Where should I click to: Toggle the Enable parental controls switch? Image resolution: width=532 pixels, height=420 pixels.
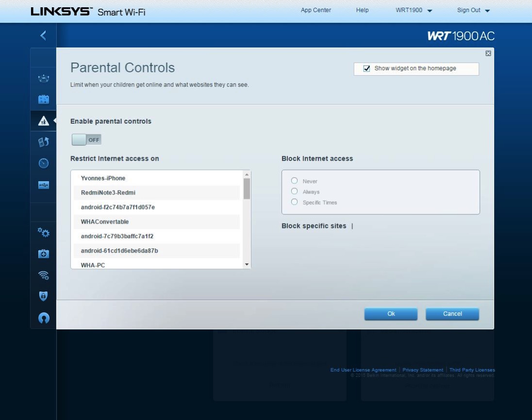pos(86,140)
